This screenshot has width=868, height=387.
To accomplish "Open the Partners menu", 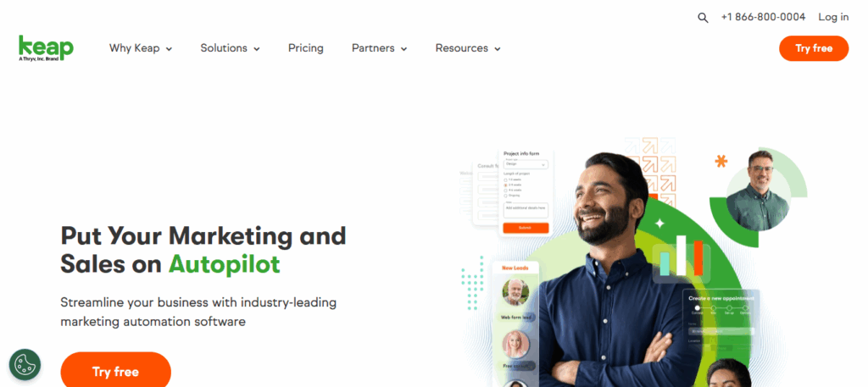I will pyautogui.click(x=379, y=48).
